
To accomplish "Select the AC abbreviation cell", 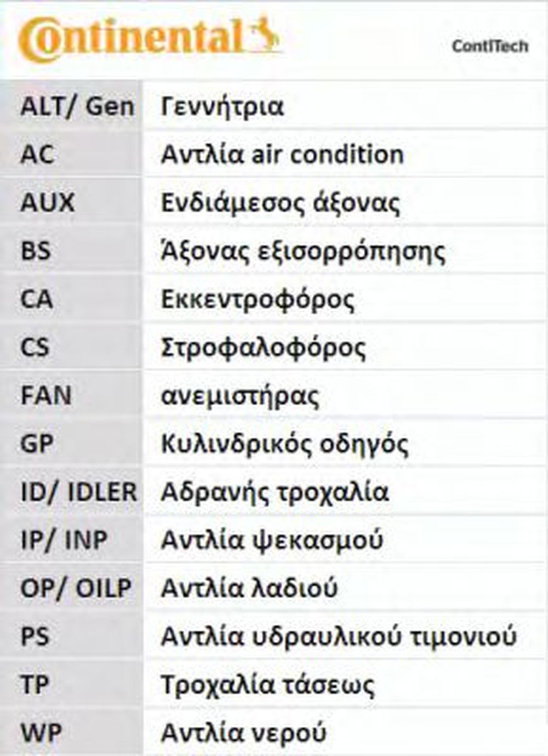I will [x=37, y=155].
